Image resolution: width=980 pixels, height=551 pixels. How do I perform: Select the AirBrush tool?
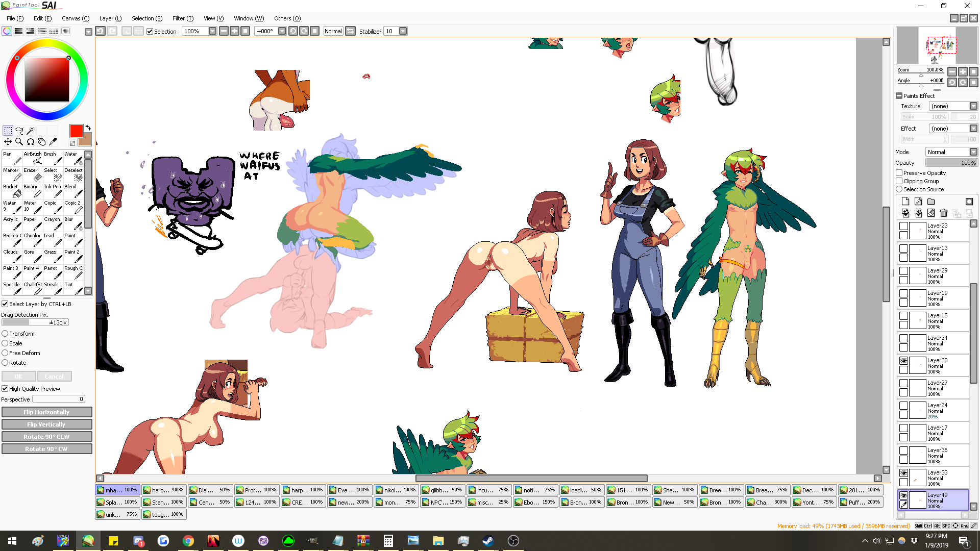coord(33,158)
